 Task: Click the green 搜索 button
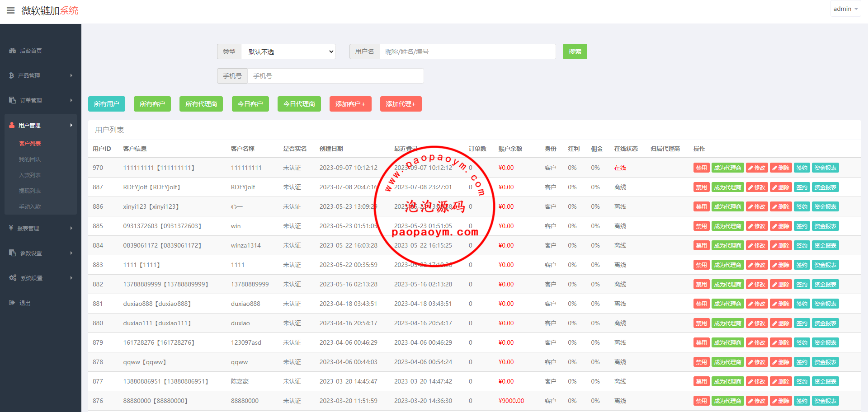[575, 51]
